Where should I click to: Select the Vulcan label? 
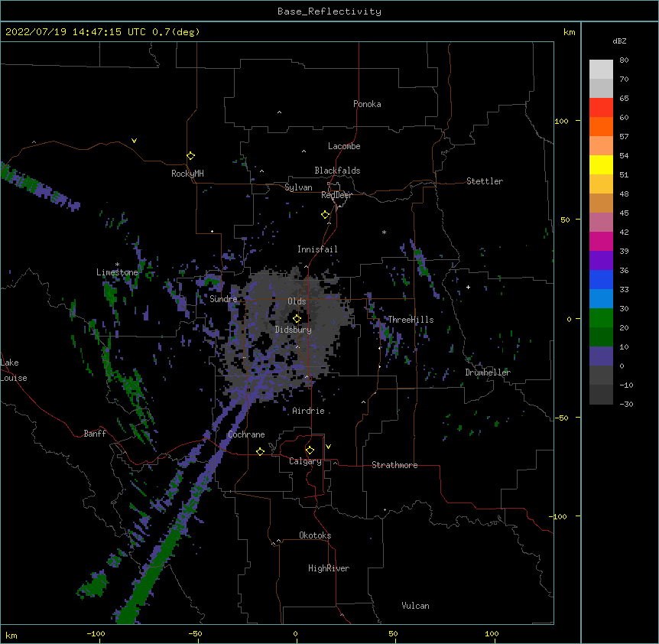[x=415, y=606]
